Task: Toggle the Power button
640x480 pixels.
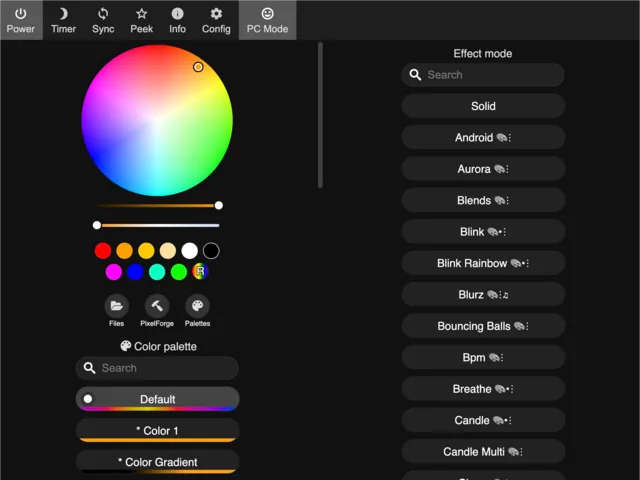Action: pos(21,20)
